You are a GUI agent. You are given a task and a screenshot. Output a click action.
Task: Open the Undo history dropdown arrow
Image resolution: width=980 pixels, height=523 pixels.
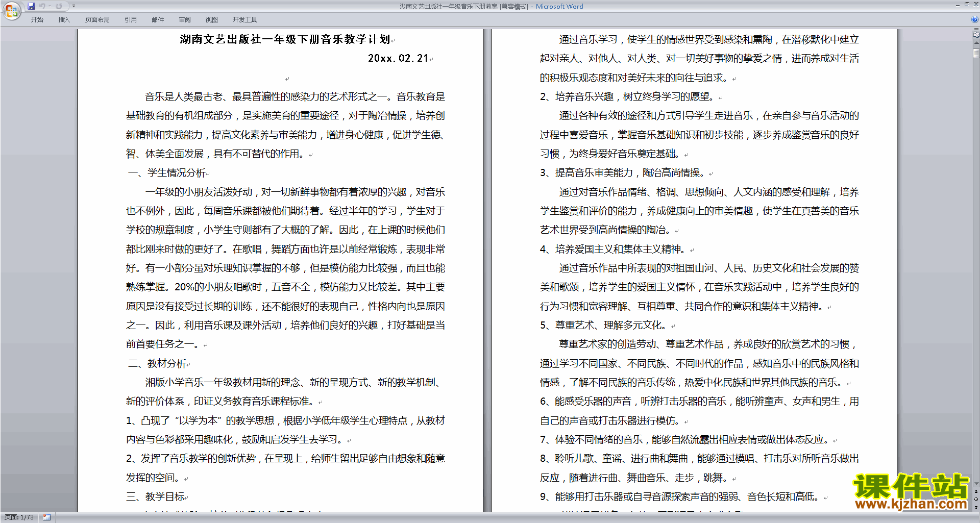pyautogui.click(x=50, y=6)
